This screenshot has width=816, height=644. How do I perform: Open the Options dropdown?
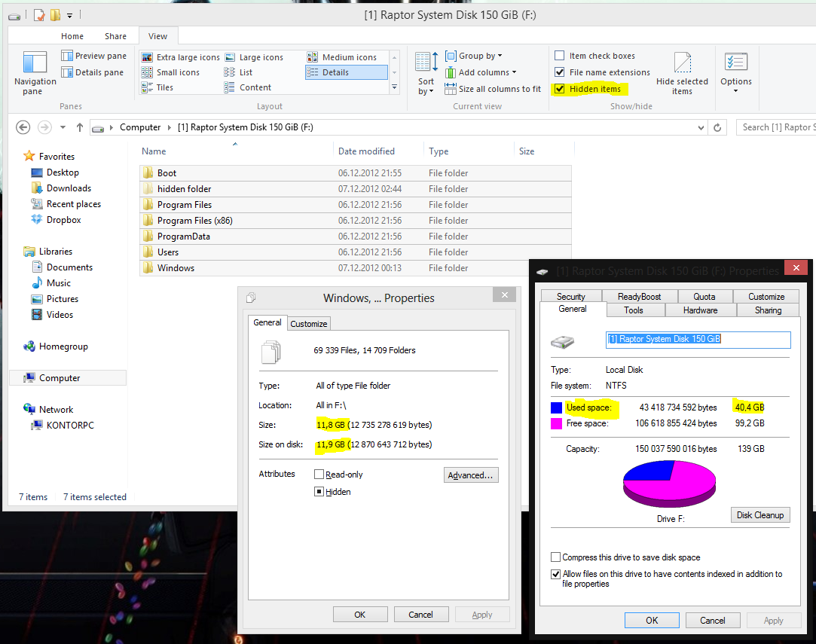(736, 73)
